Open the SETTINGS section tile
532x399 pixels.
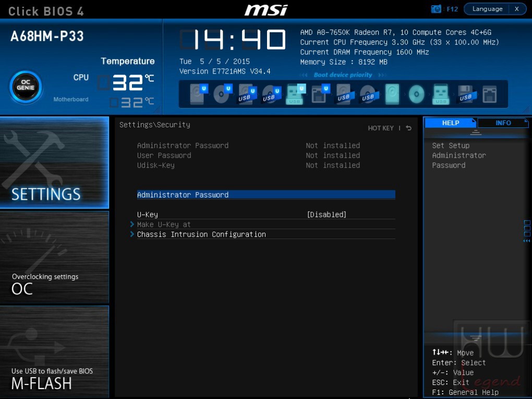coord(54,162)
